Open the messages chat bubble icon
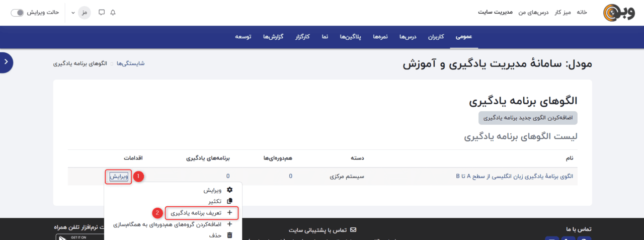 tap(102, 12)
